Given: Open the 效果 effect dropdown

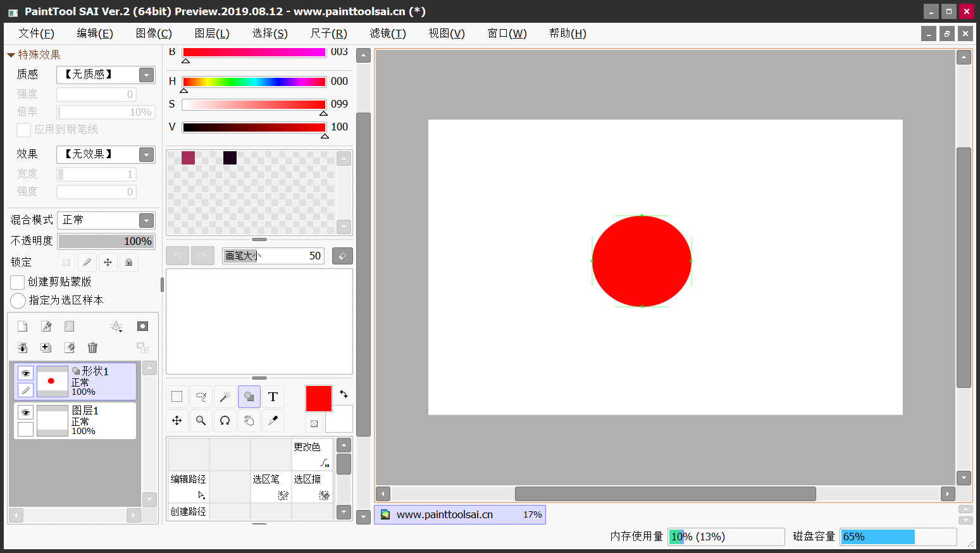Looking at the screenshot, I should (x=147, y=154).
